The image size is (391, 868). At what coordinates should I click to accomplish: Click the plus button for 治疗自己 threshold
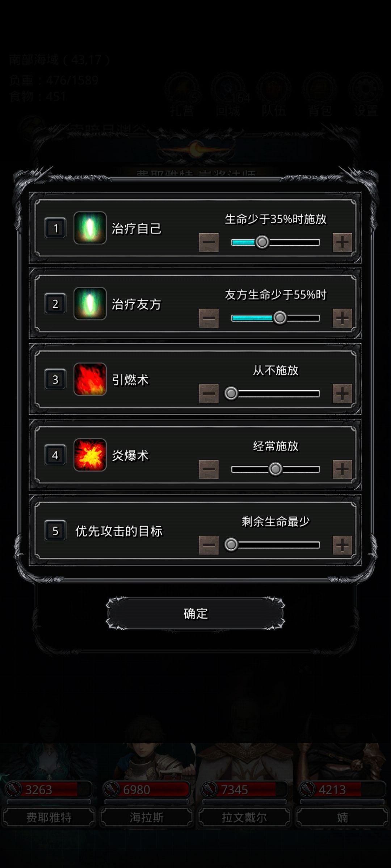(342, 242)
